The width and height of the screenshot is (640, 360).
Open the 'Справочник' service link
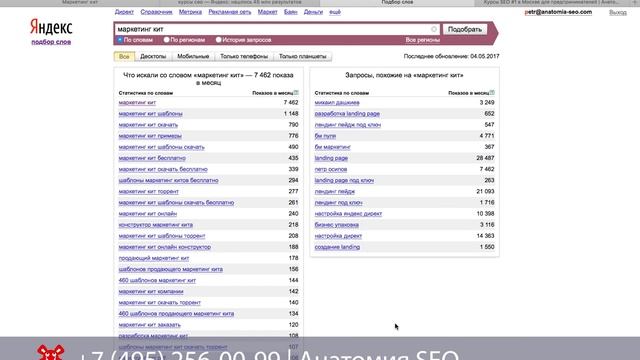156,12
